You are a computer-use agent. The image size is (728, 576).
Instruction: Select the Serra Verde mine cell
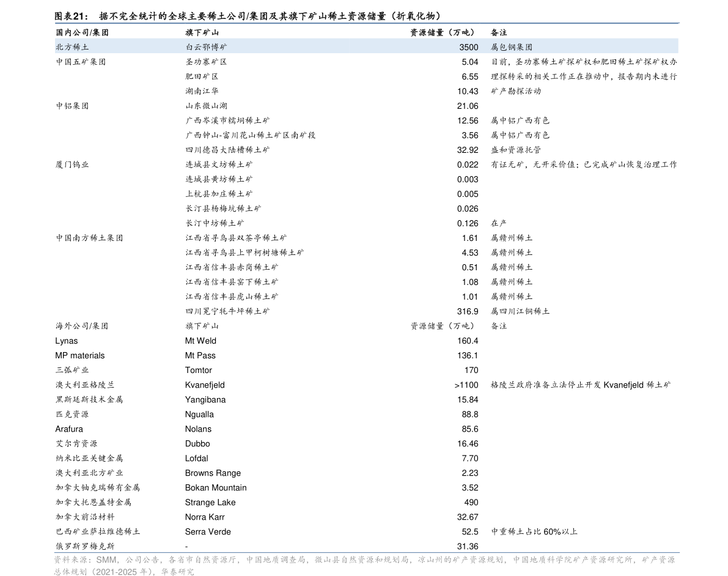click(x=208, y=532)
